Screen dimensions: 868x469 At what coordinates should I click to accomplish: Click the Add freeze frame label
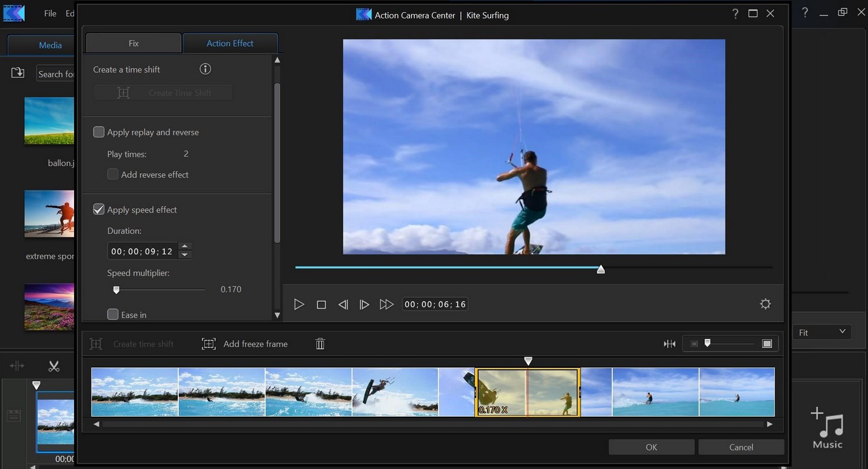[256, 344]
